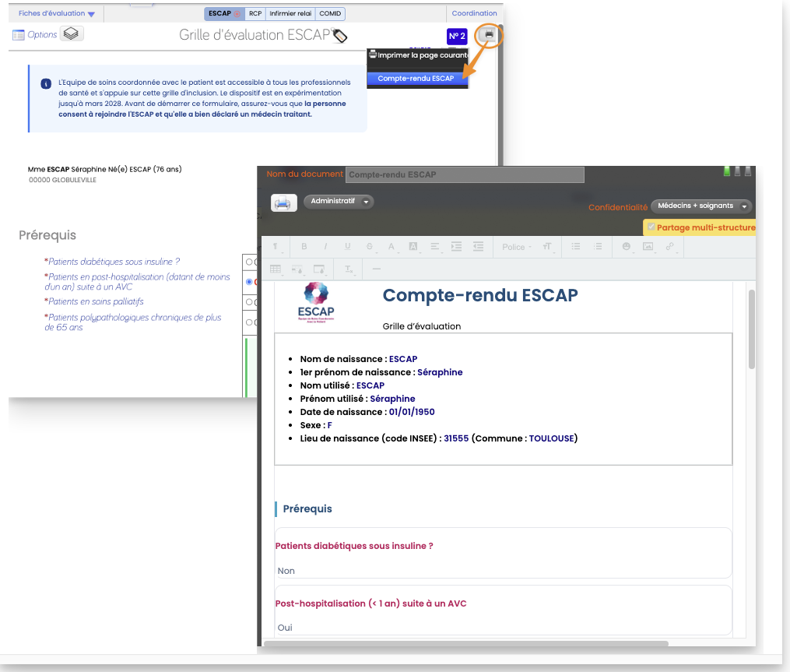
Task: Click the printer icon in the ESCAP grid header
Action: [x=489, y=35]
